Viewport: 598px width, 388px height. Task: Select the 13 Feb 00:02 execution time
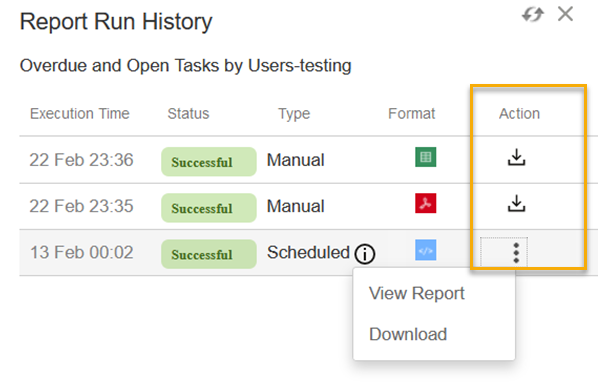(x=82, y=253)
